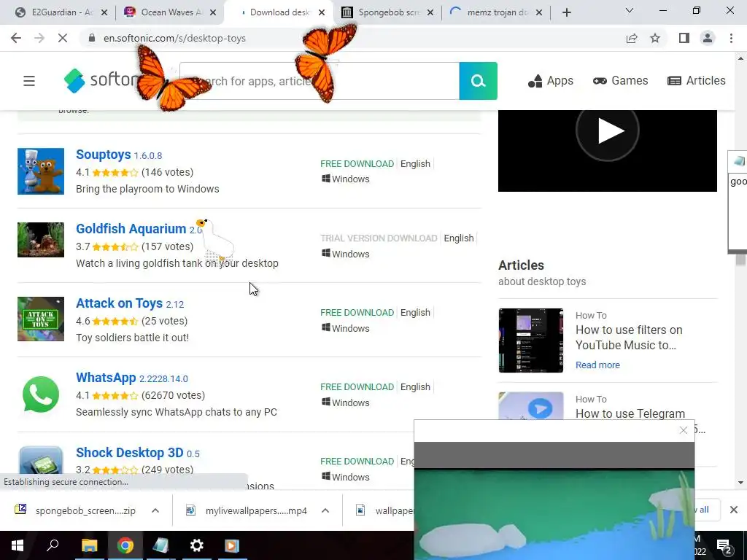Click FREE DOWNLOAD for WhatsApp
747x560 pixels.
pyautogui.click(x=357, y=386)
